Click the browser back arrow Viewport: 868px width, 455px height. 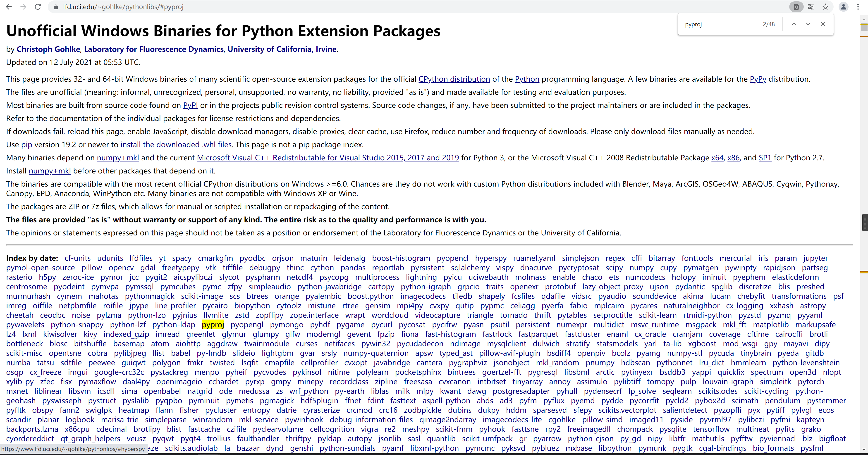point(9,7)
